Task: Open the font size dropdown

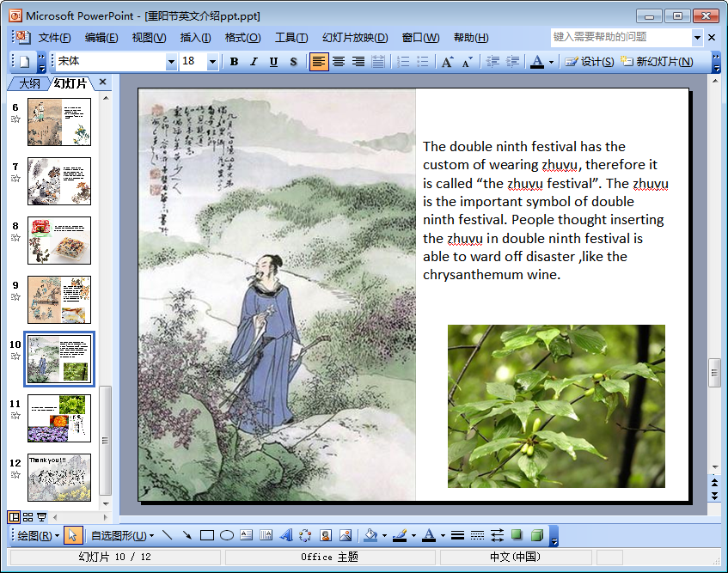Action: pyautogui.click(x=212, y=62)
